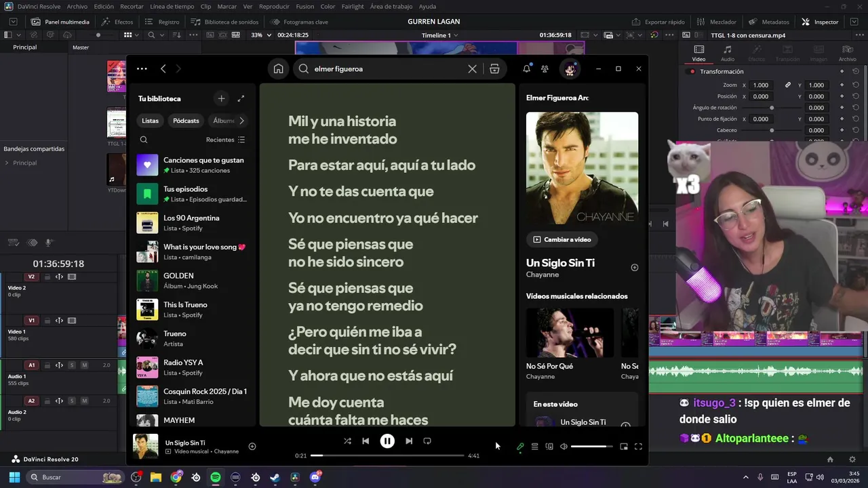The image size is (868, 488).
Task: Search within Tu biblioteca
Action: click(x=144, y=140)
